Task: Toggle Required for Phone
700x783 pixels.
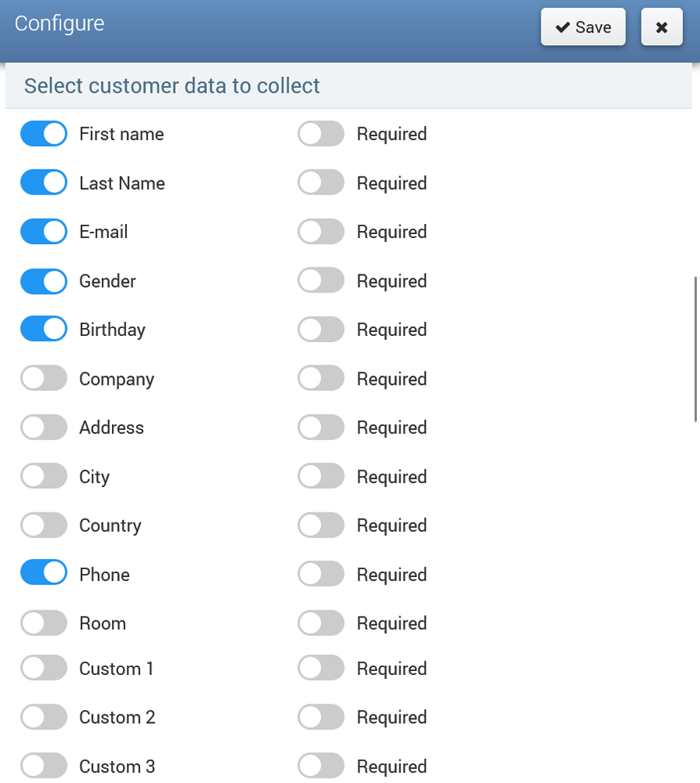Action: click(x=320, y=574)
